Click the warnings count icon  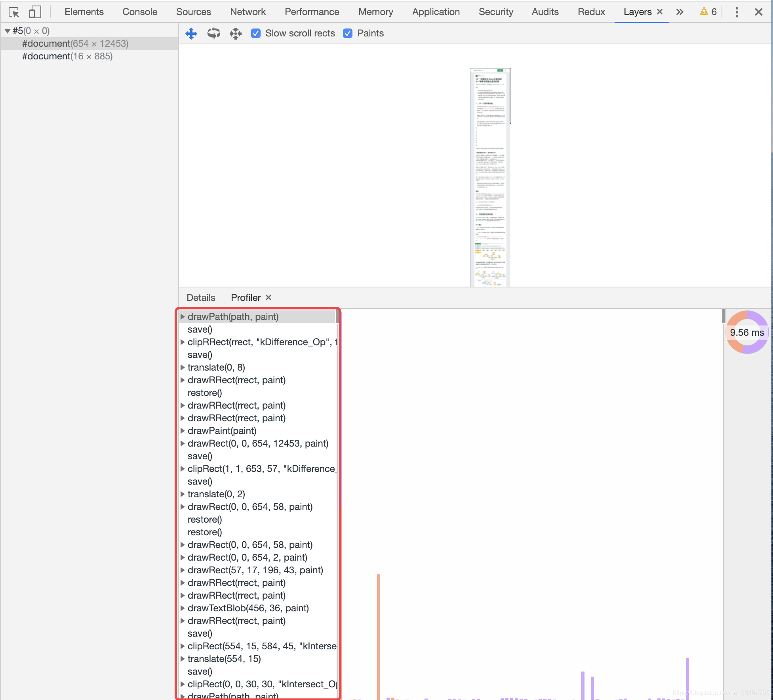(708, 12)
